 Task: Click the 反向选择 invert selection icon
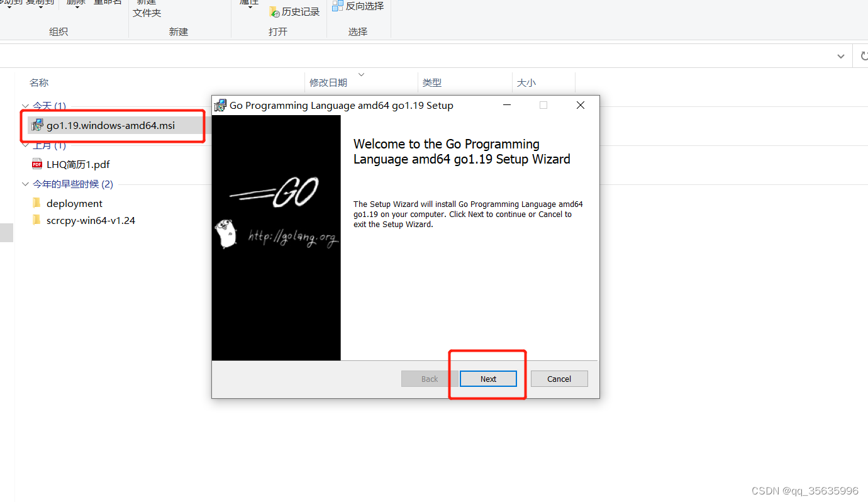[338, 6]
